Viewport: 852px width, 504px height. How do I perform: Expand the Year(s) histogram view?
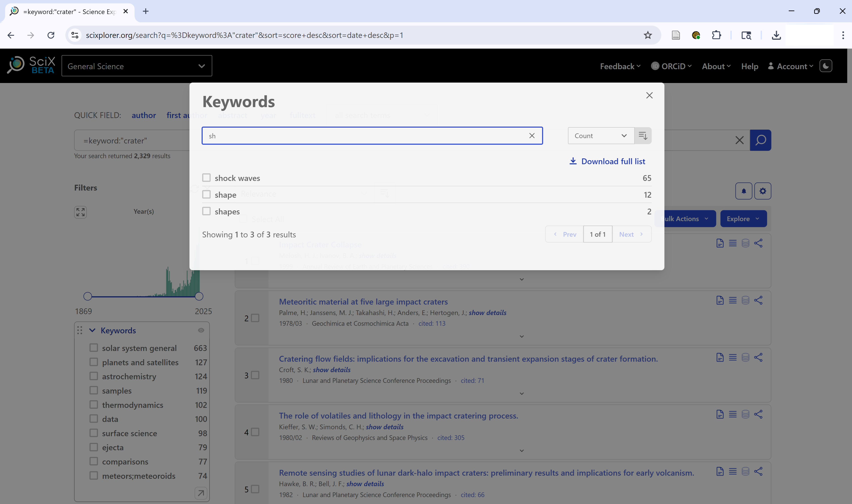click(81, 212)
